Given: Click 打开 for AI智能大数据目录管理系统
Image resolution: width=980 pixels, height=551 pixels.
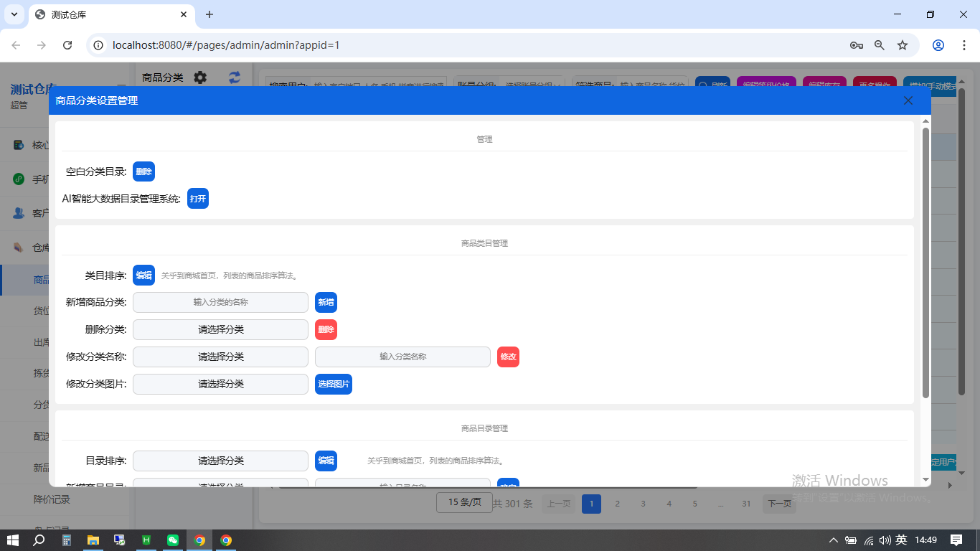Looking at the screenshot, I should [x=197, y=199].
